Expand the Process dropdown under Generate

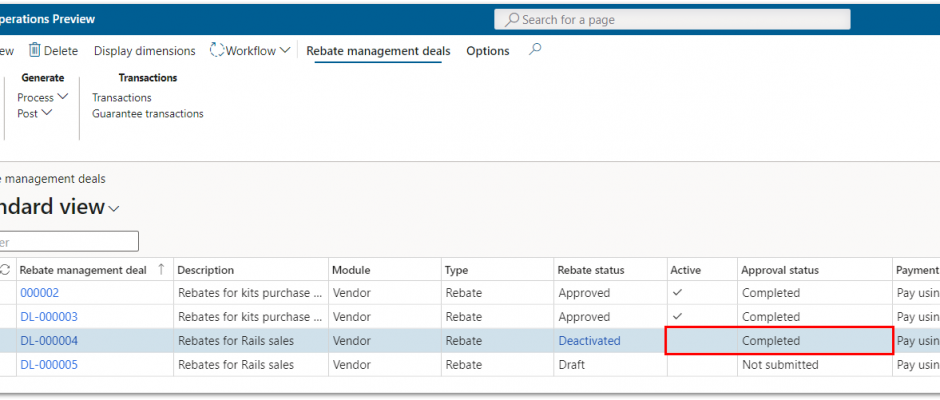point(62,97)
